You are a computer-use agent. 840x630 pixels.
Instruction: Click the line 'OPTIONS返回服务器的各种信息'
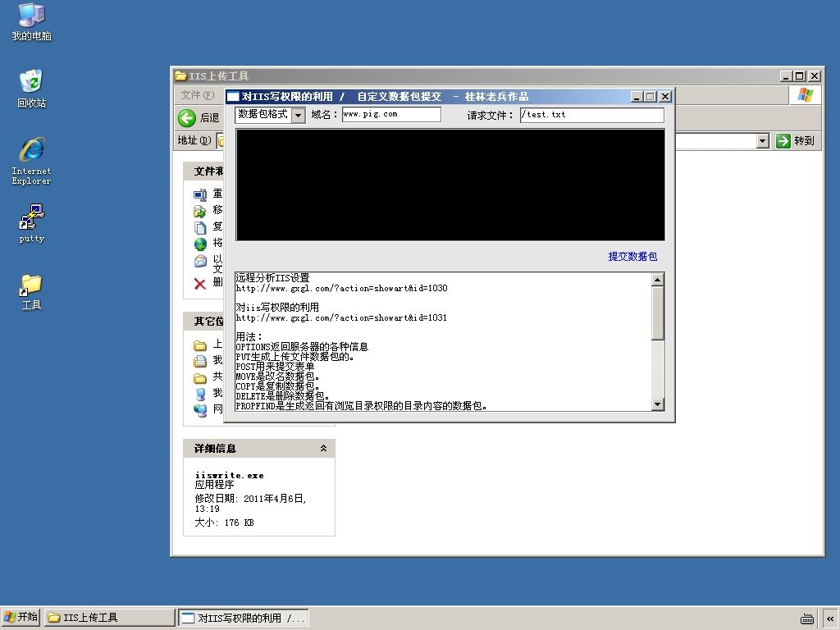(302, 347)
